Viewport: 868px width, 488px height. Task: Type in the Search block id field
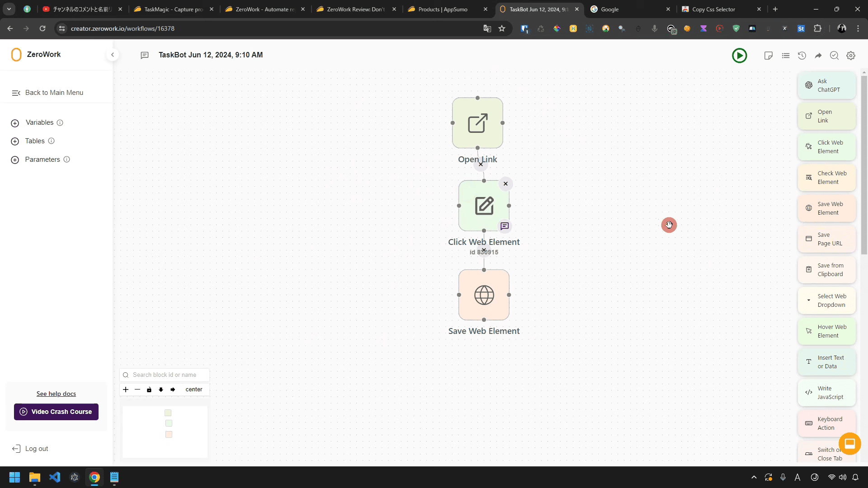coord(167,375)
